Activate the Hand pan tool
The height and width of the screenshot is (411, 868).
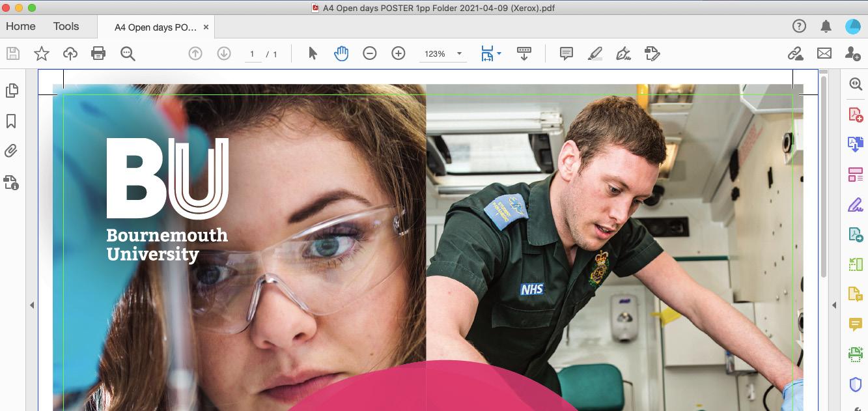[341, 53]
